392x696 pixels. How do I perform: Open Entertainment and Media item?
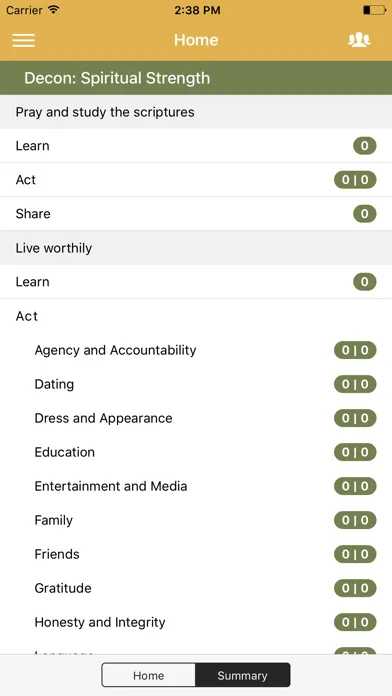pyautogui.click(x=196, y=486)
